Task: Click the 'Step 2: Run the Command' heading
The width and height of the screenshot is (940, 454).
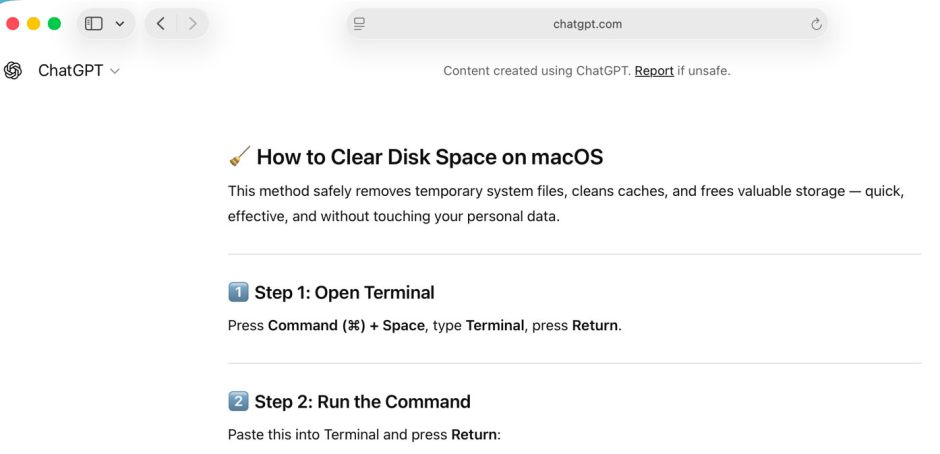Action: coord(362,402)
